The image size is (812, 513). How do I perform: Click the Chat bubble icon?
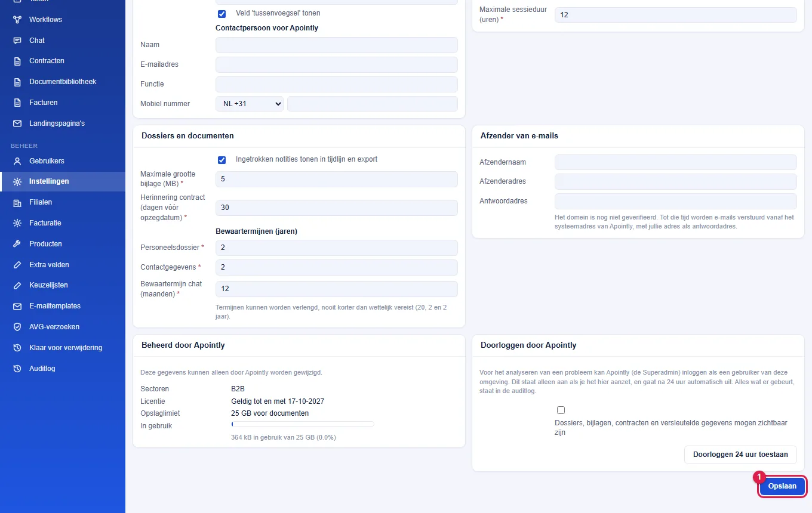click(x=17, y=41)
